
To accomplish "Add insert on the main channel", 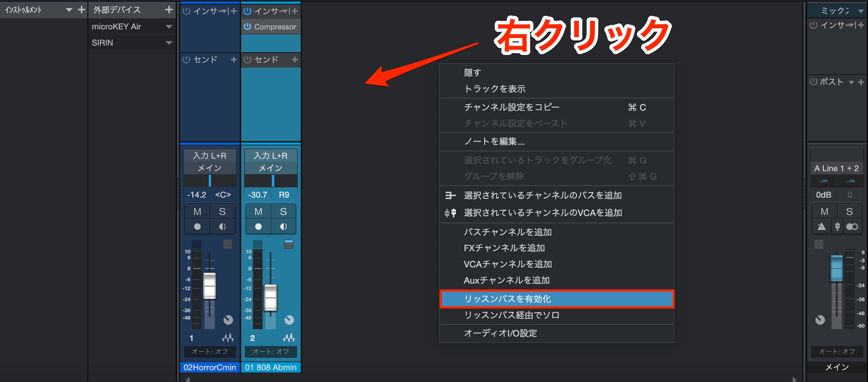I will click(861, 25).
